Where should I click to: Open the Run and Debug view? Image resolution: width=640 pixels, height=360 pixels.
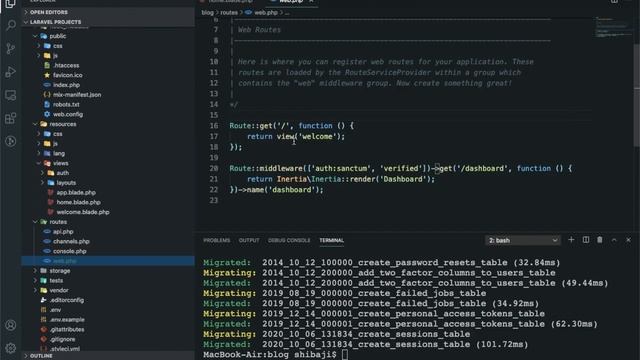tap(11, 72)
